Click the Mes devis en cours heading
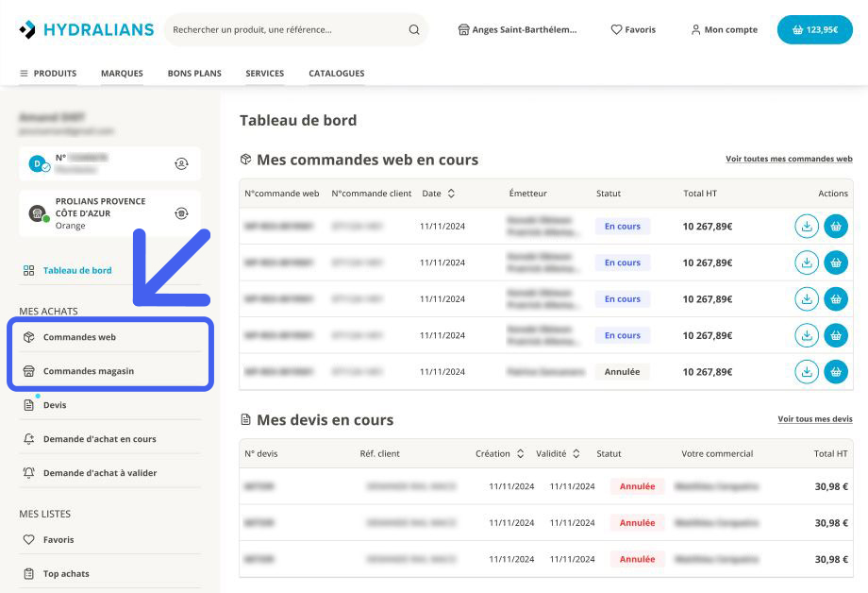Image resolution: width=868 pixels, height=593 pixels. click(x=325, y=420)
